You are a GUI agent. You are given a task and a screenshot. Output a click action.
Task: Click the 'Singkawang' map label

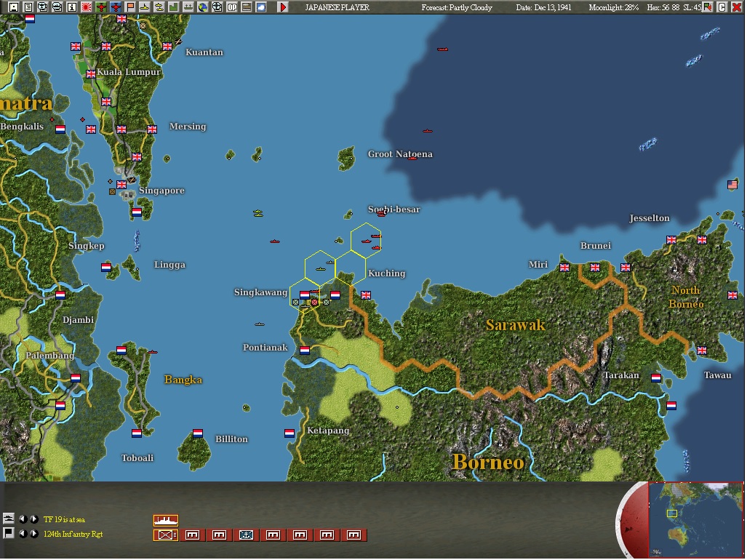pos(260,292)
